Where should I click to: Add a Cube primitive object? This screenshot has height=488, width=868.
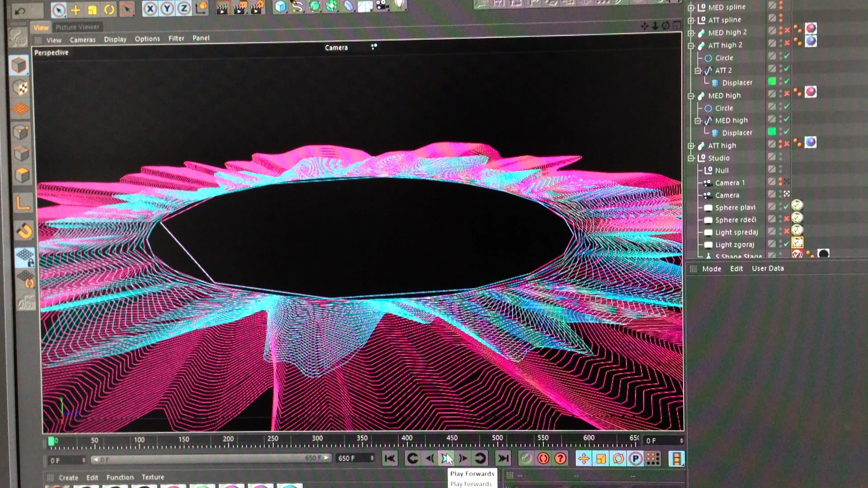(281, 6)
